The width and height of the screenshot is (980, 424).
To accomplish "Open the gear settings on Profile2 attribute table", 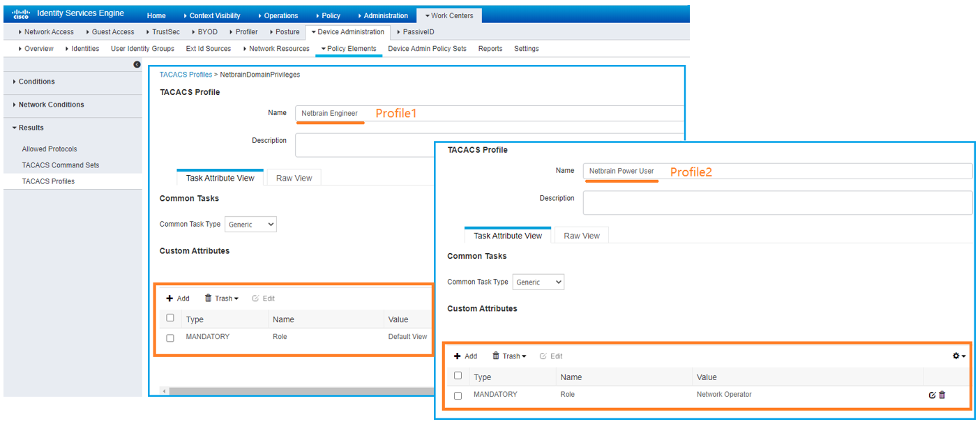I will coord(957,356).
